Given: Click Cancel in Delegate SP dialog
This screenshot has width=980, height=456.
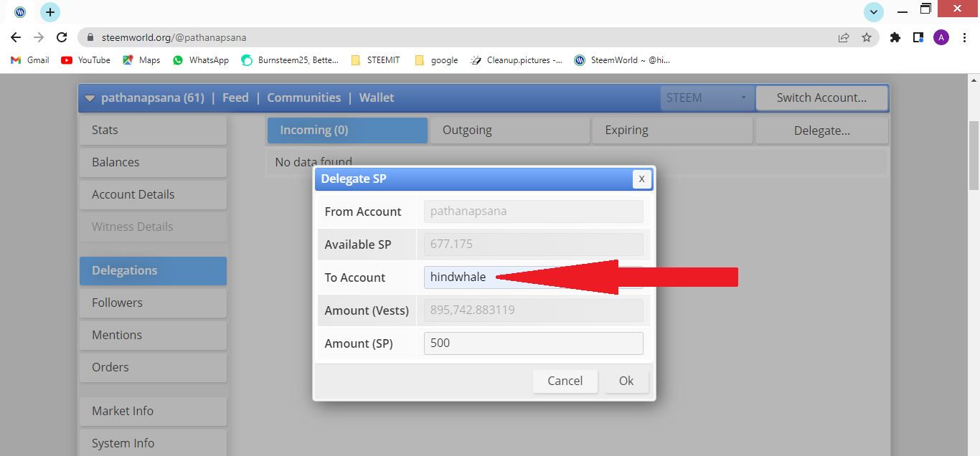Looking at the screenshot, I should [x=565, y=381].
